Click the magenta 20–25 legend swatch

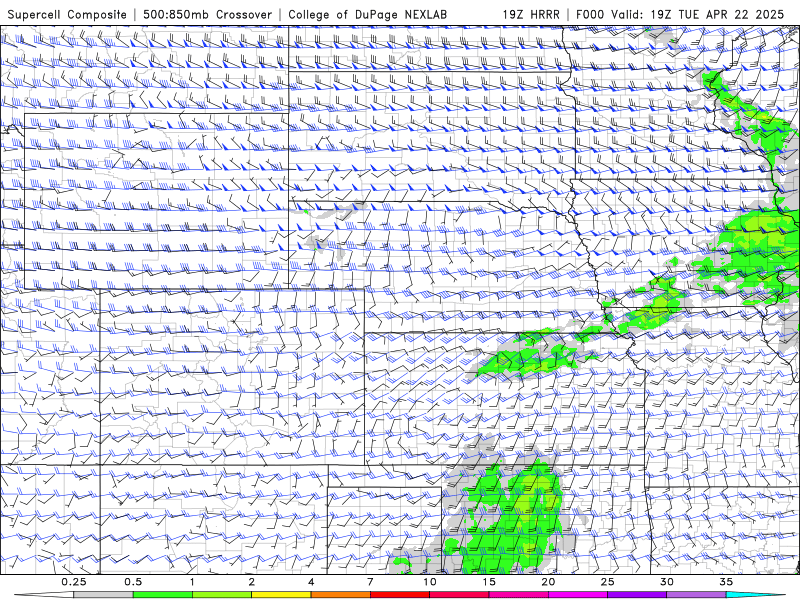click(x=578, y=595)
